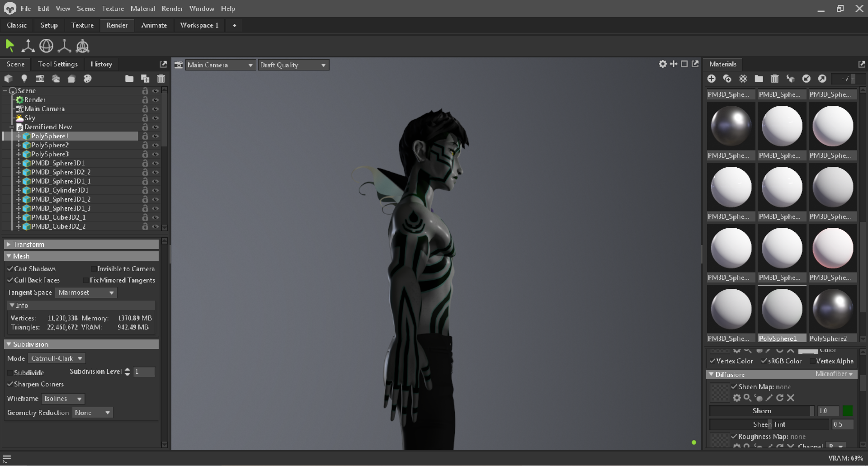Clear the Sheen Map with X icon
The height and width of the screenshot is (466, 868).
click(791, 398)
